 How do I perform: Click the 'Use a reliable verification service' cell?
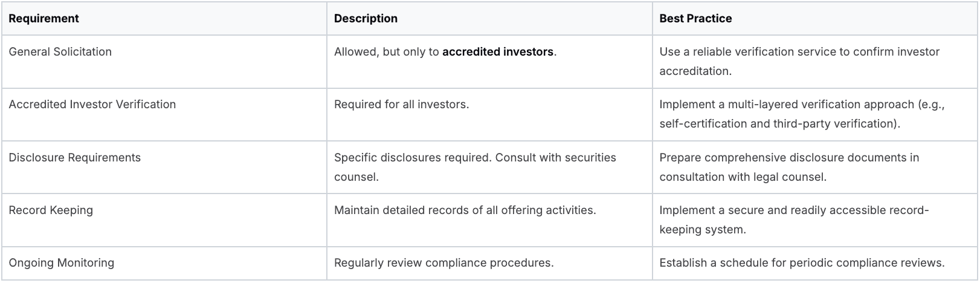point(799,61)
